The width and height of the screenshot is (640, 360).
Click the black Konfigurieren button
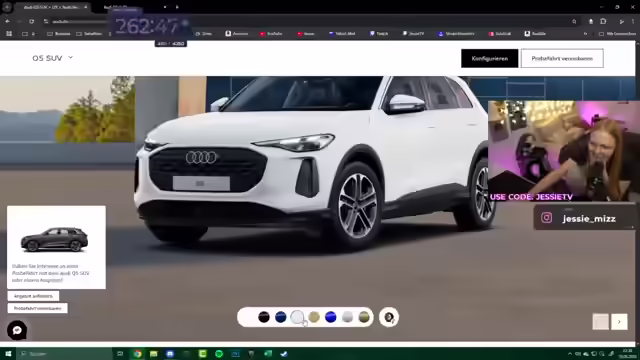[489, 58]
